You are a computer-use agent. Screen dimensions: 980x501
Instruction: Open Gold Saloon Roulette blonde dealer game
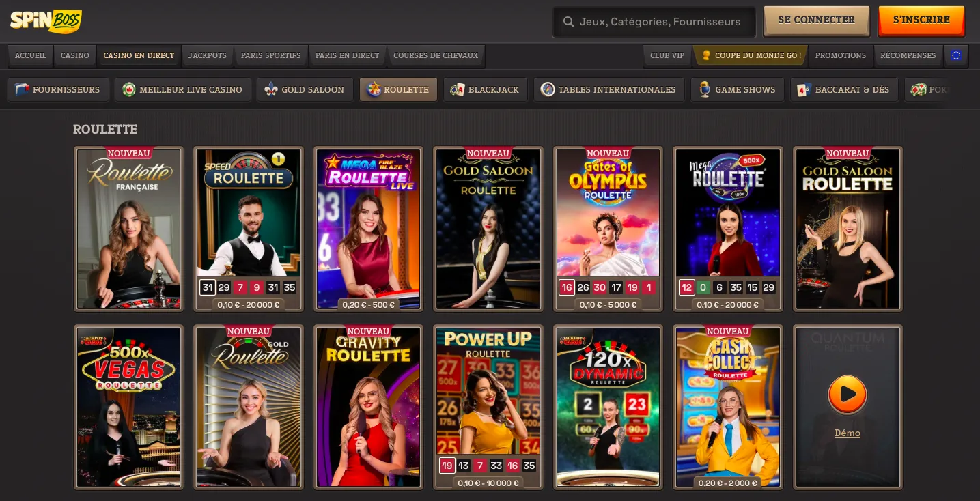coord(848,229)
